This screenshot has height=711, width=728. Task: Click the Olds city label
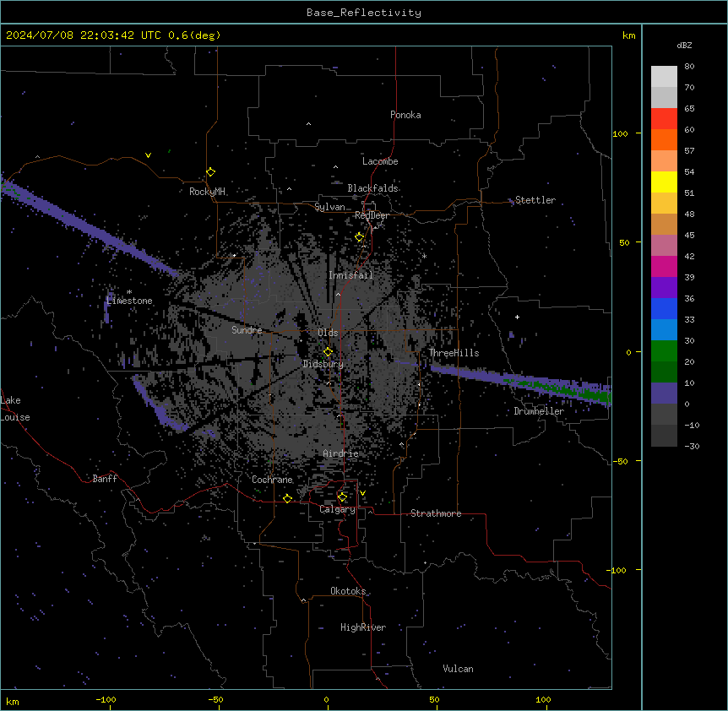(328, 333)
